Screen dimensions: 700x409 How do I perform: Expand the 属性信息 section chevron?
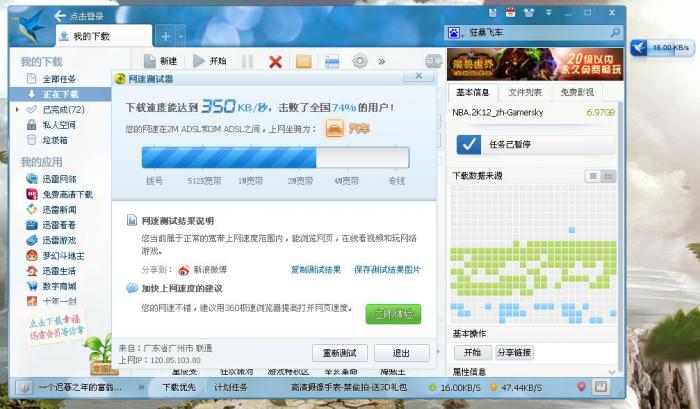click(612, 371)
